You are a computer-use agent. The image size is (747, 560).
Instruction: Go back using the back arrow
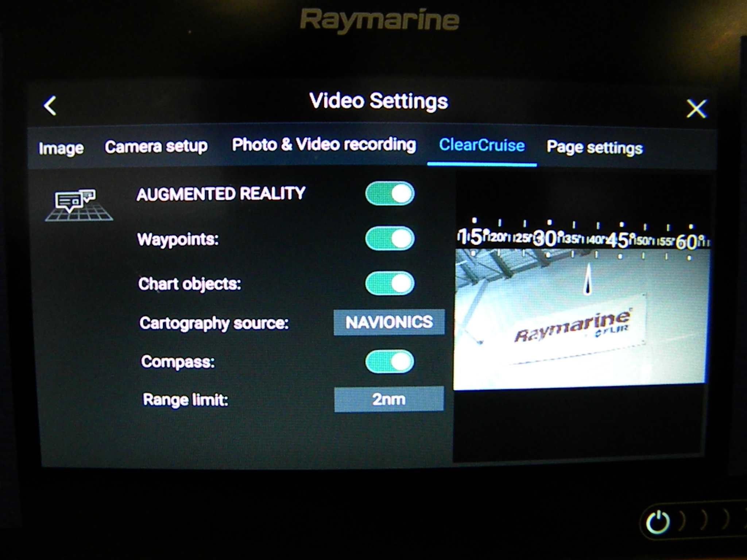(50, 106)
